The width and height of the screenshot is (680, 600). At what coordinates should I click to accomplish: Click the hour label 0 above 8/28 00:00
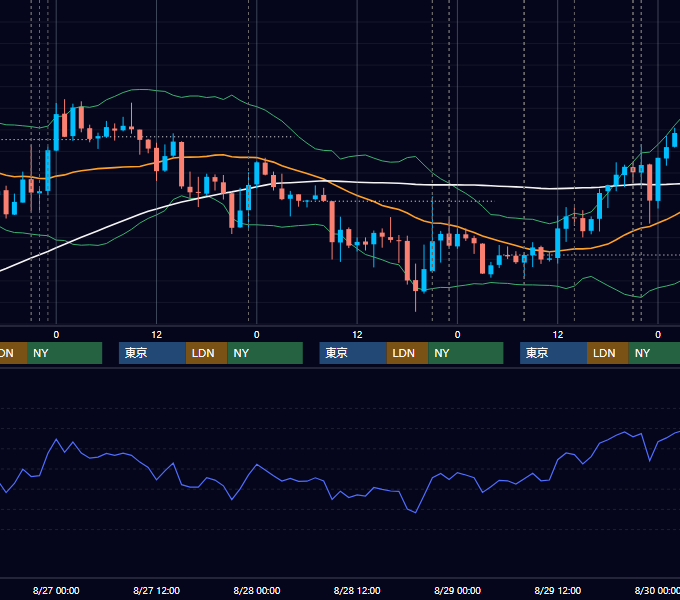(257, 335)
